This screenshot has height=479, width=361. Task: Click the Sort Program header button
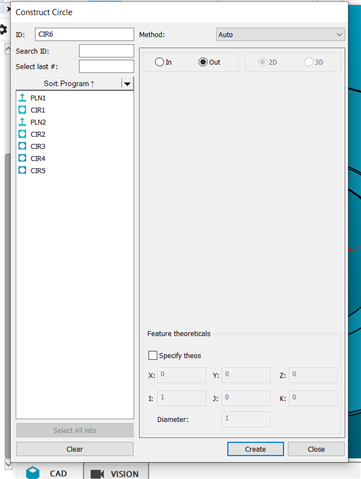click(x=69, y=84)
